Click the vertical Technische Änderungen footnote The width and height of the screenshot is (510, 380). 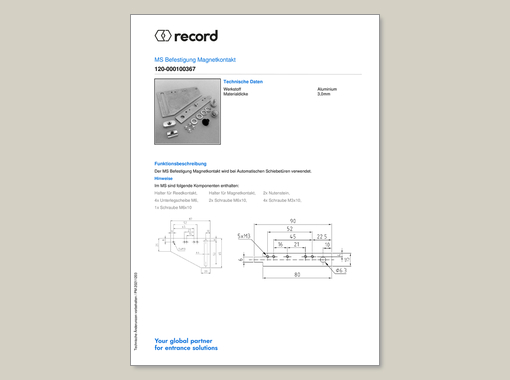tap(136, 311)
